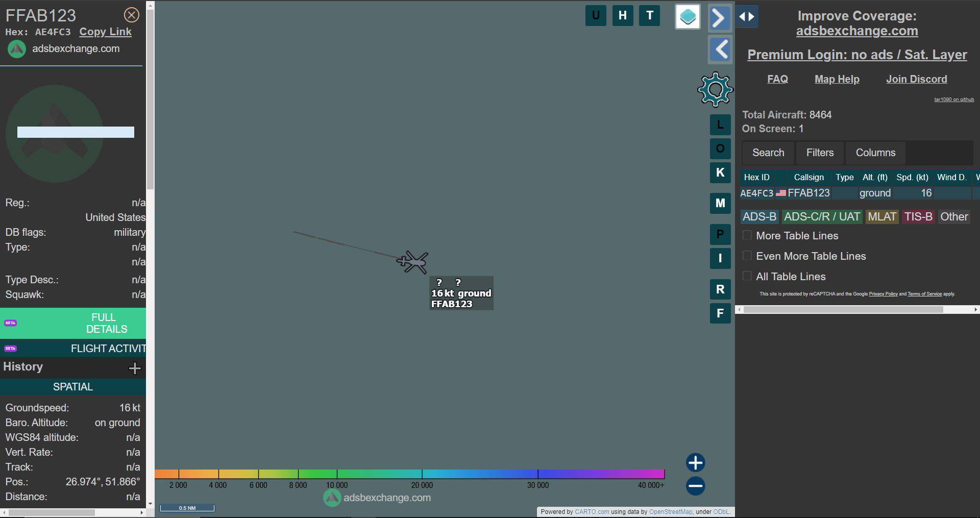Toggle the ADS-C/R / UAT source filter

(x=822, y=217)
